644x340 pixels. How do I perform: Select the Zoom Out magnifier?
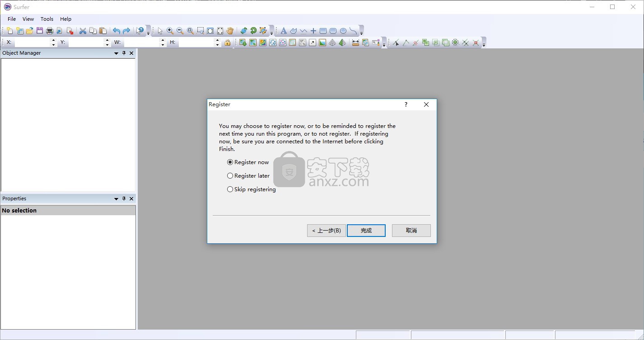pyautogui.click(x=180, y=31)
